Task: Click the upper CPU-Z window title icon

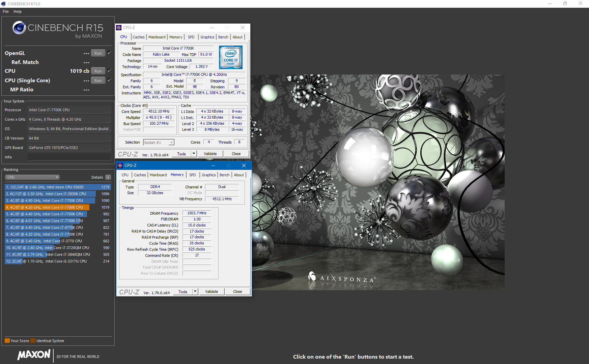Action: [119, 28]
